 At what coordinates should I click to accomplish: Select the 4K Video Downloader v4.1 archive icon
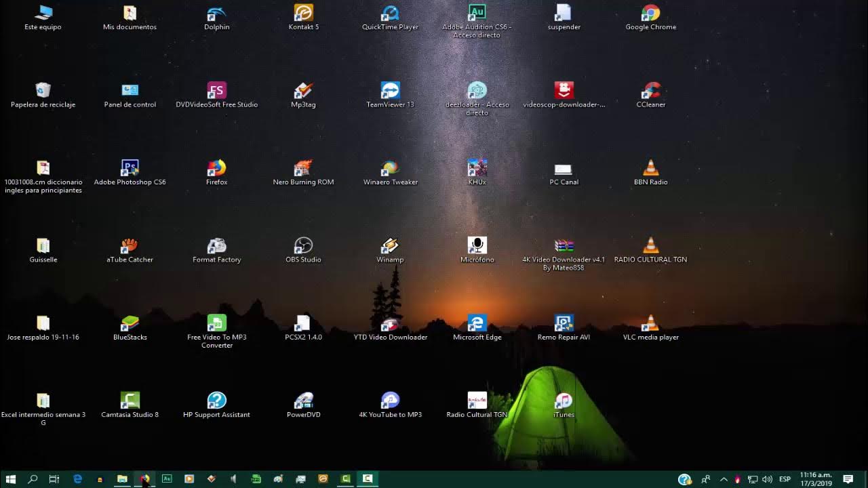[x=564, y=253]
